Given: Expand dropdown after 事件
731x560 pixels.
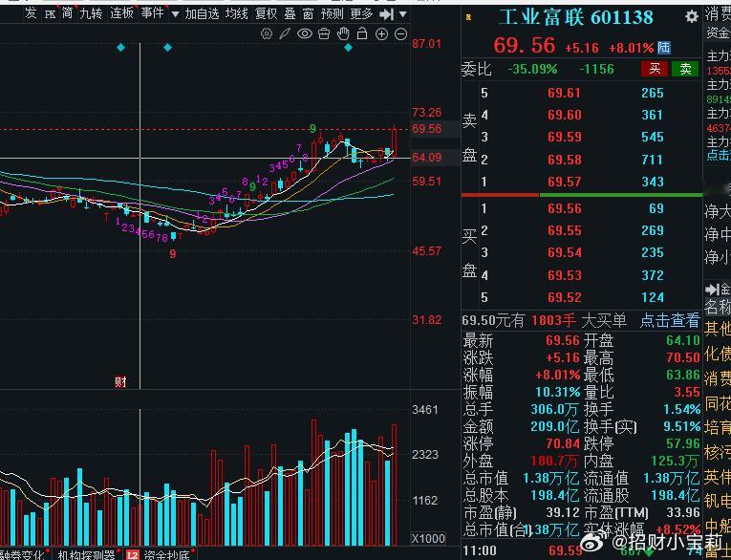Looking at the screenshot, I should (175, 14).
